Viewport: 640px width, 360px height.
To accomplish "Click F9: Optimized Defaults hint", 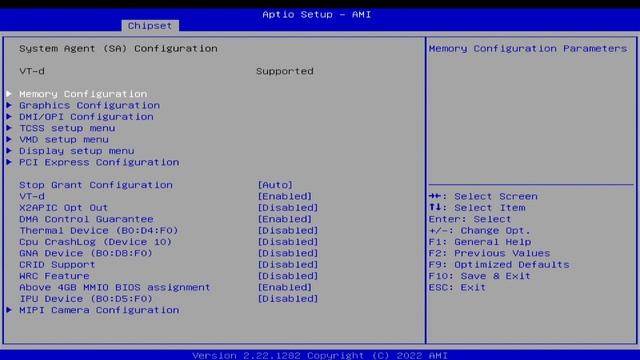I will [499, 265].
